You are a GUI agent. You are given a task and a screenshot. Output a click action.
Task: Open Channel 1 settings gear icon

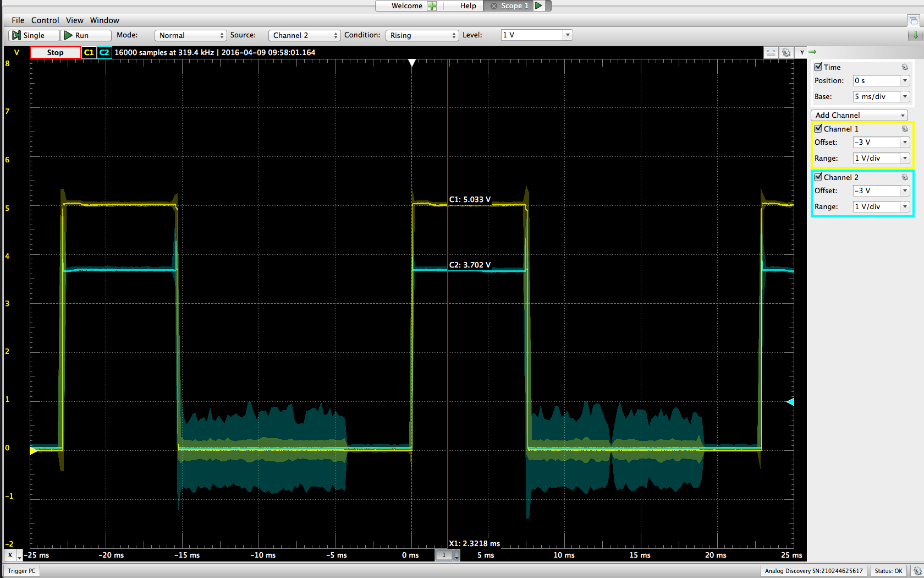pos(905,129)
